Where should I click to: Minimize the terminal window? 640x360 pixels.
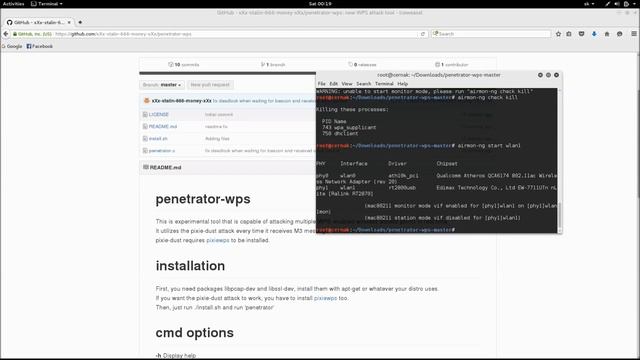[x=540, y=75]
